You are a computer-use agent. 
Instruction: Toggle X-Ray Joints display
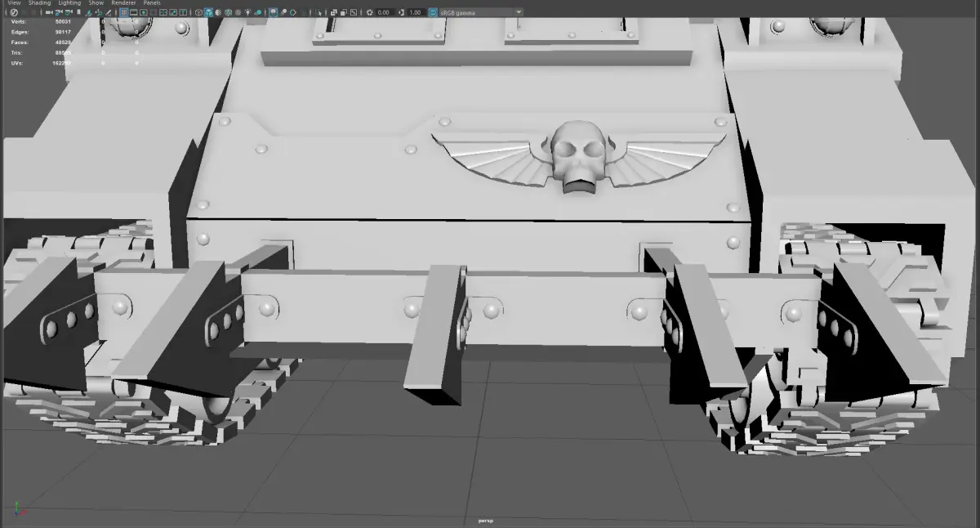(x=354, y=12)
